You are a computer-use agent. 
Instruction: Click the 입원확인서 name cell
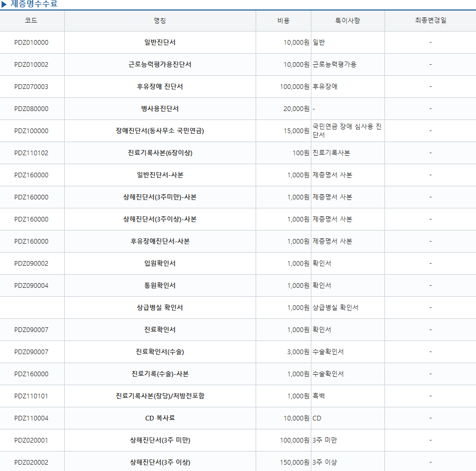[160, 263]
